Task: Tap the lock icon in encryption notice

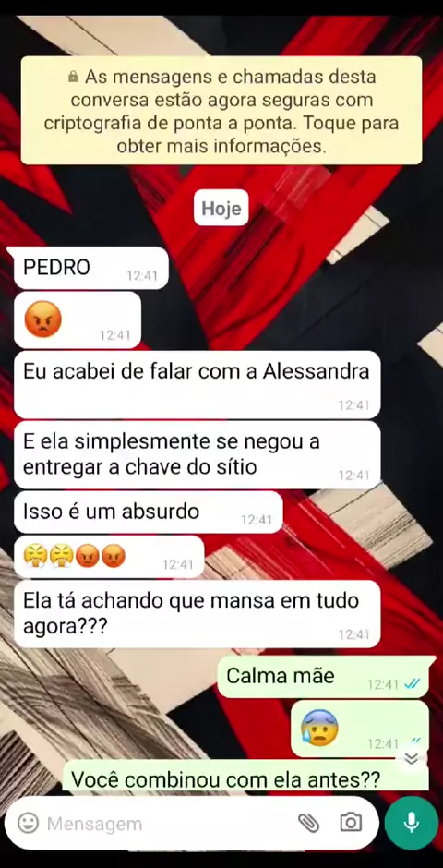Action: click(73, 78)
